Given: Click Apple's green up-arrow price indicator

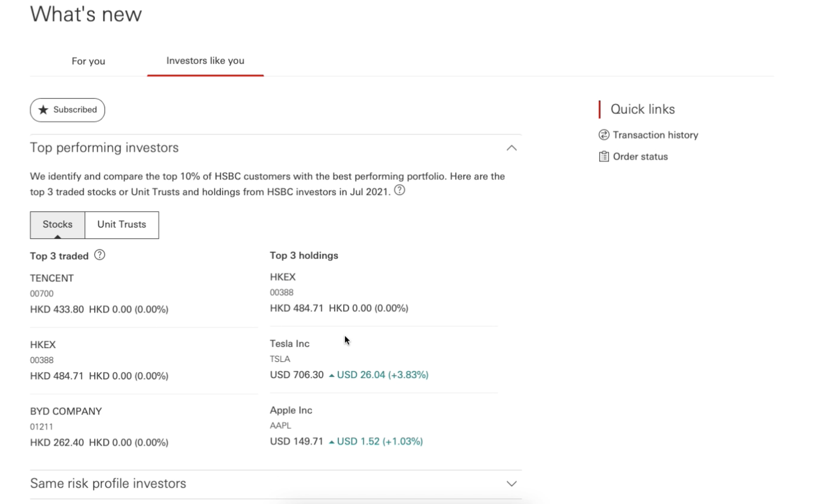Looking at the screenshot, I should click(331, 442).
